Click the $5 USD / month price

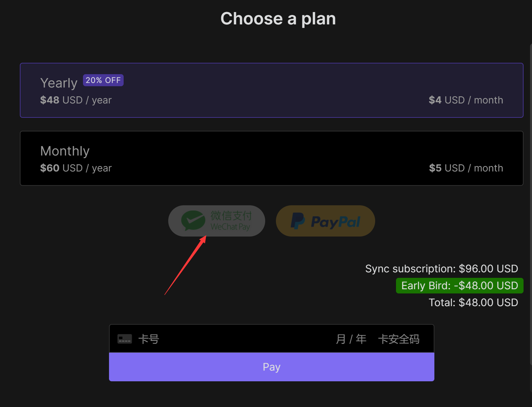pyautogui.click(x=466, y=168)
